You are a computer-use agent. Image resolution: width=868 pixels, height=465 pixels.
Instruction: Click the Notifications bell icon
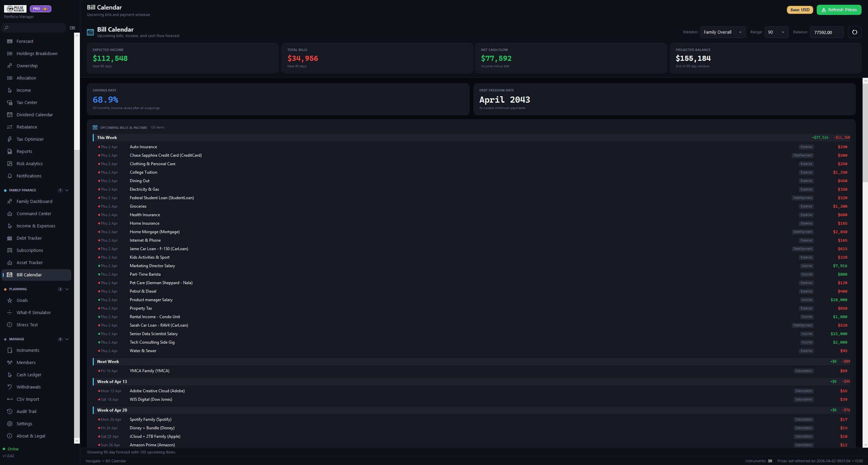[x=10, y=176]
